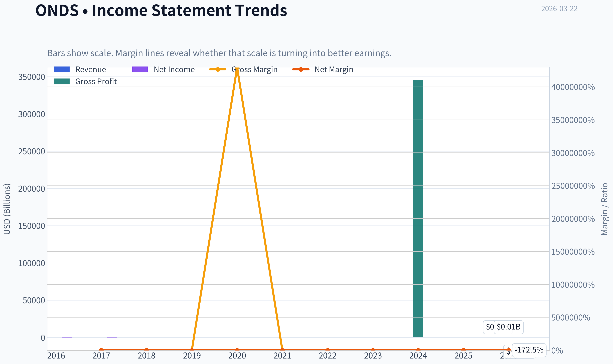Screen dimensions: 613x364
Task: Click the Margin / Ratio axis title
Action: (604, 209)
